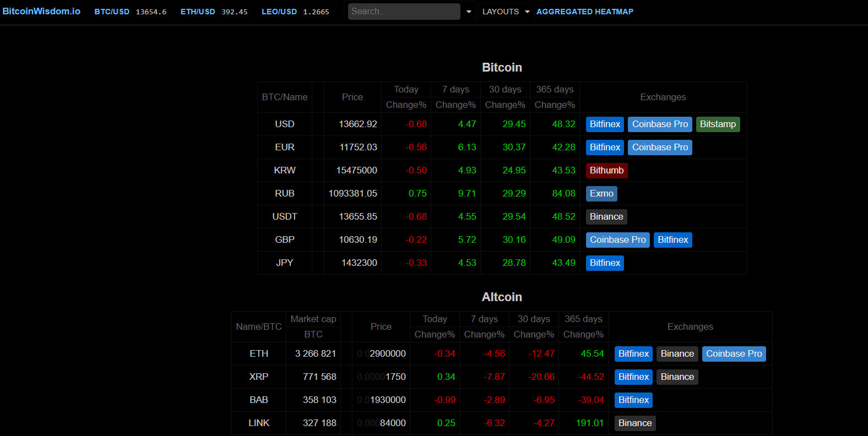Select the USDT price 13655.85
Viewport: 868px width, 436px height.
pyautogui.click(x=358, y=217)
